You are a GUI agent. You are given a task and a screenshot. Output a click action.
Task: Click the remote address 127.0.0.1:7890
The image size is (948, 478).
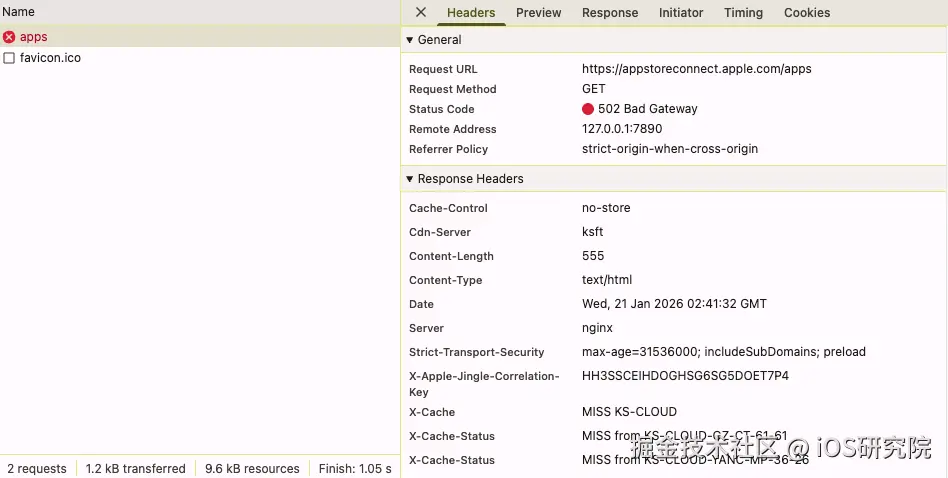click(x=622, y=129)
